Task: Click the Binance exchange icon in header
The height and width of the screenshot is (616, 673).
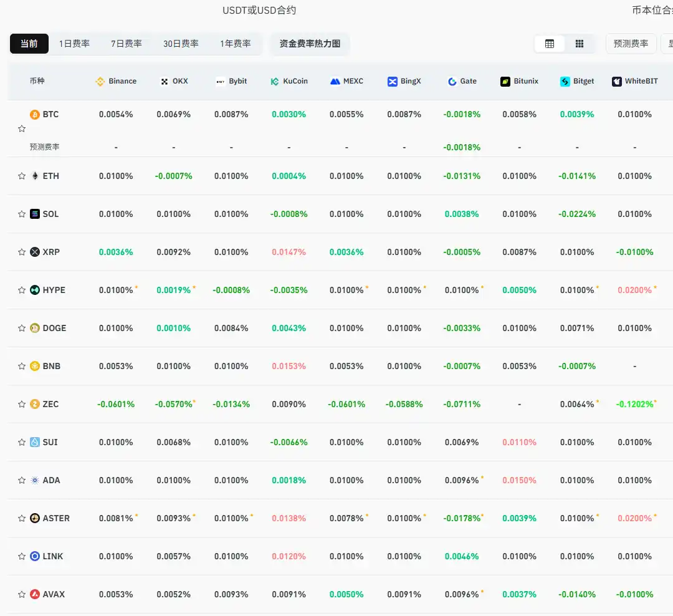Action: pyautogui.click(x=100, y=81)
